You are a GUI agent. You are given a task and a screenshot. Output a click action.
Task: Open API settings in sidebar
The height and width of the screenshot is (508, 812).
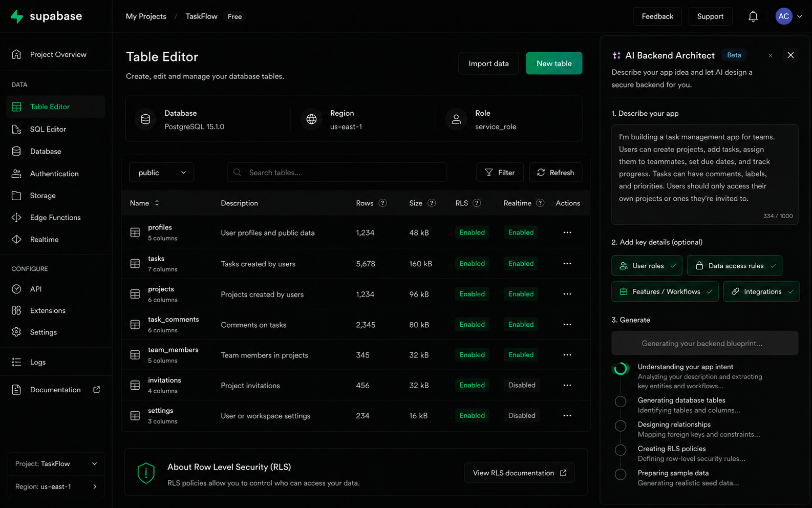point(56,289)
